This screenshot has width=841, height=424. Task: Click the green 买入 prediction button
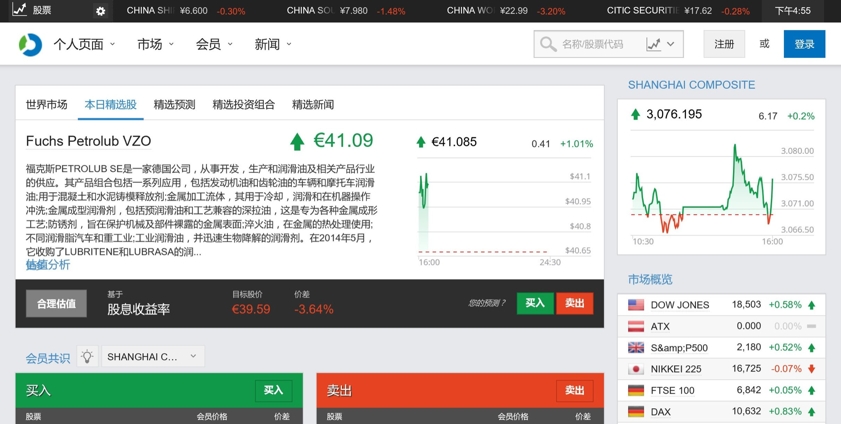tap(535, 303)
